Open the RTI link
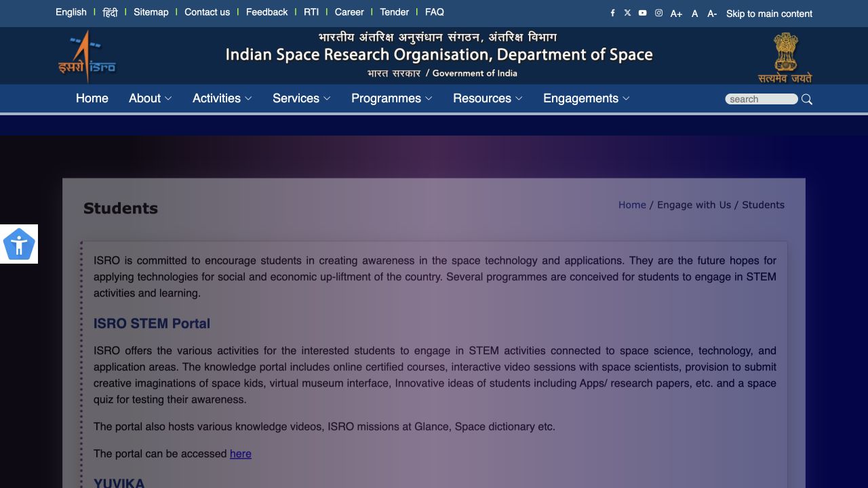This screenshot has height=488, width=868. pos(311,12)
